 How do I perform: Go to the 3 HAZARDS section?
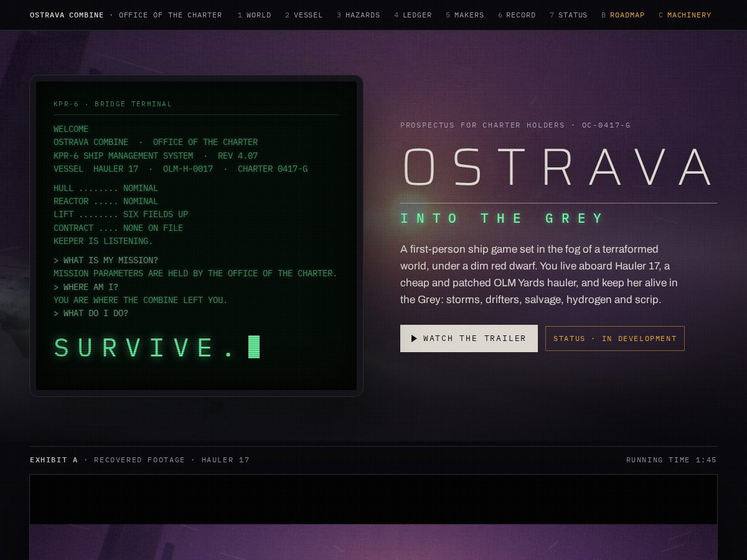pyautogui.click(x=358, y=15)
